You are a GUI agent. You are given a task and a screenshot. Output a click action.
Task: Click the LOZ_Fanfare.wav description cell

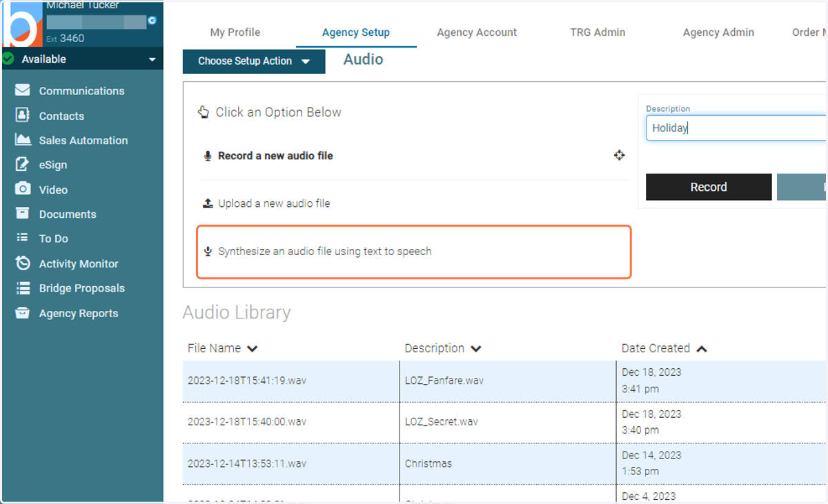coord(507,381)
